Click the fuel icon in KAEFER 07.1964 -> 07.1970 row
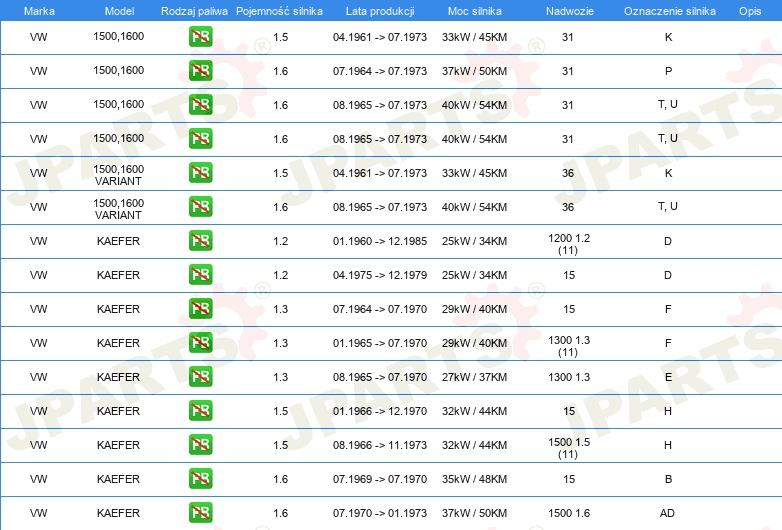 [200, 309]
